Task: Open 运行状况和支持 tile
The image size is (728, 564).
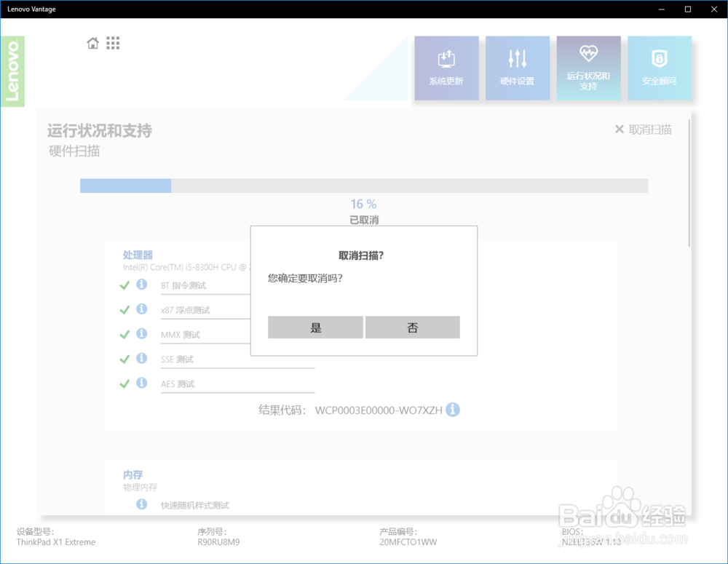Action: point(588,68)
